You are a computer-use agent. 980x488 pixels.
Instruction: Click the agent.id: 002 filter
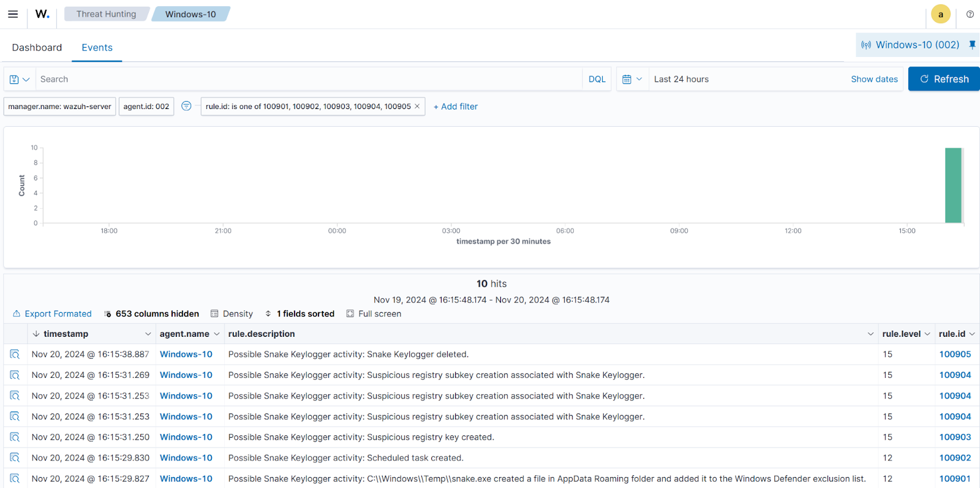[x=146, y=107]
